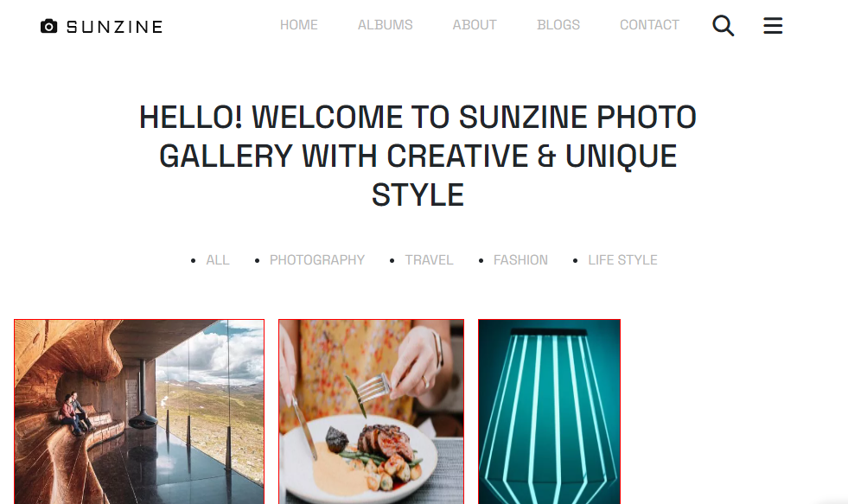Click the camera logo icon

pos(48,26)
